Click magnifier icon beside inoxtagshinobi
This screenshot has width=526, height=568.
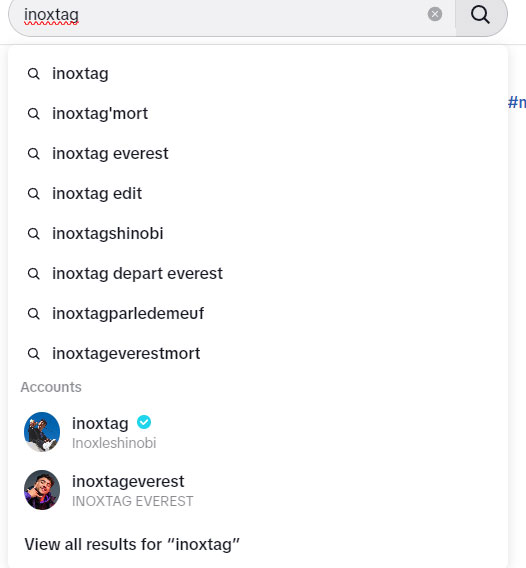click(x=34, y=234)
